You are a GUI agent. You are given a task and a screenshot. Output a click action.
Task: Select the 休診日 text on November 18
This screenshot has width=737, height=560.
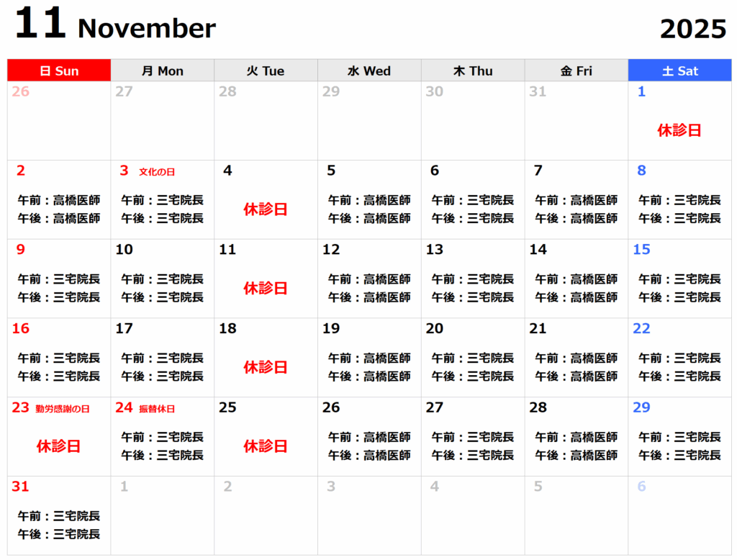(266, 367)
